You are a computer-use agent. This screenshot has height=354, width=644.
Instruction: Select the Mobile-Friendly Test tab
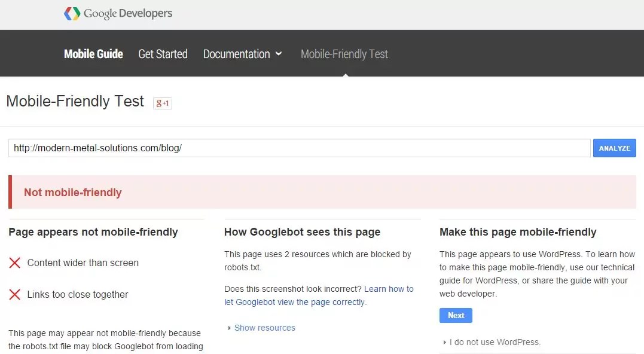click(344, 54)
